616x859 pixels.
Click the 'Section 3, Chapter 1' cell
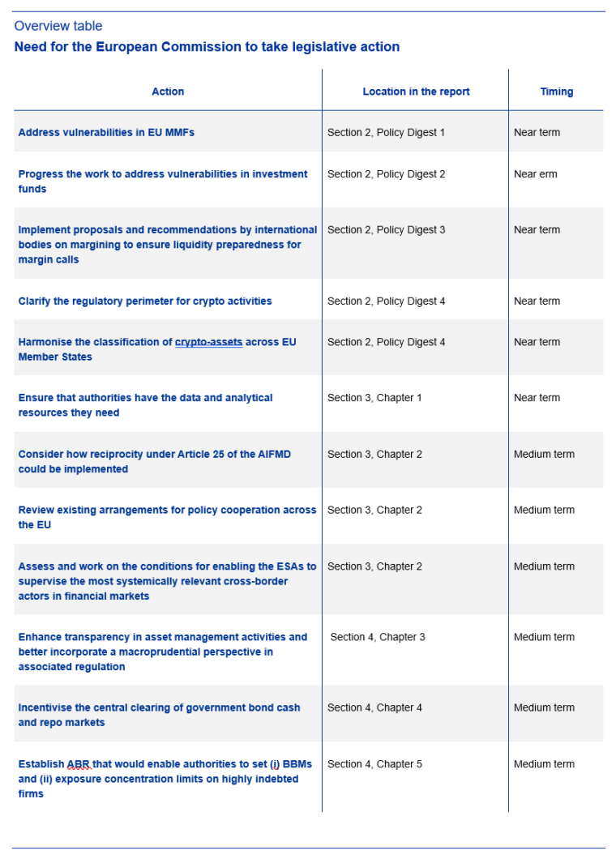[374, 398]
